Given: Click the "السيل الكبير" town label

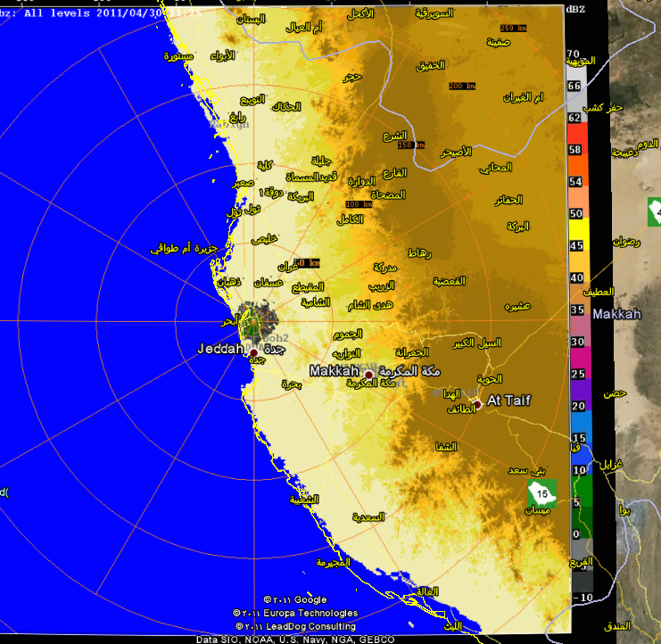Looking at the screenshot, I should [x=476, y=343].
